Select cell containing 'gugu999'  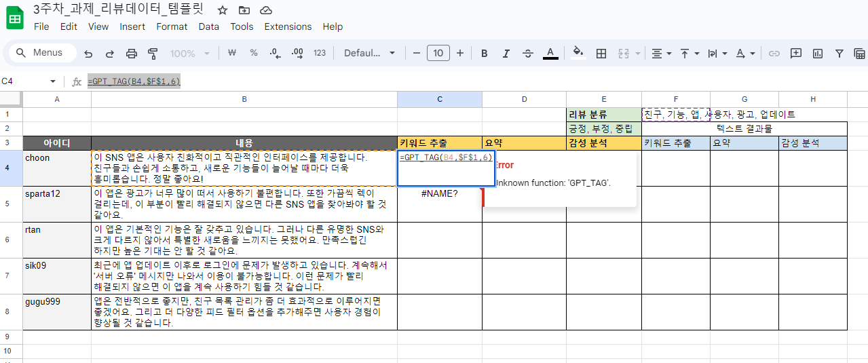click(57, 312)
